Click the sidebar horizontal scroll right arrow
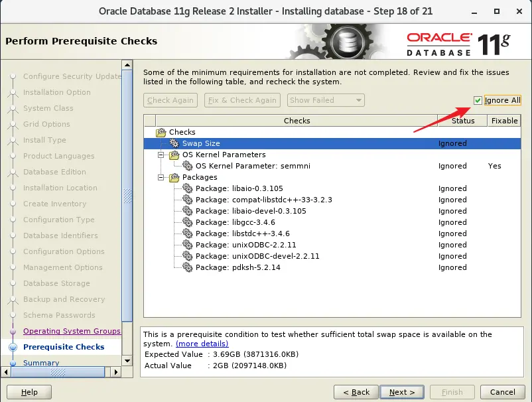Image resolution: width=532 pixels, height=402 pixels. tap(115, 372)
